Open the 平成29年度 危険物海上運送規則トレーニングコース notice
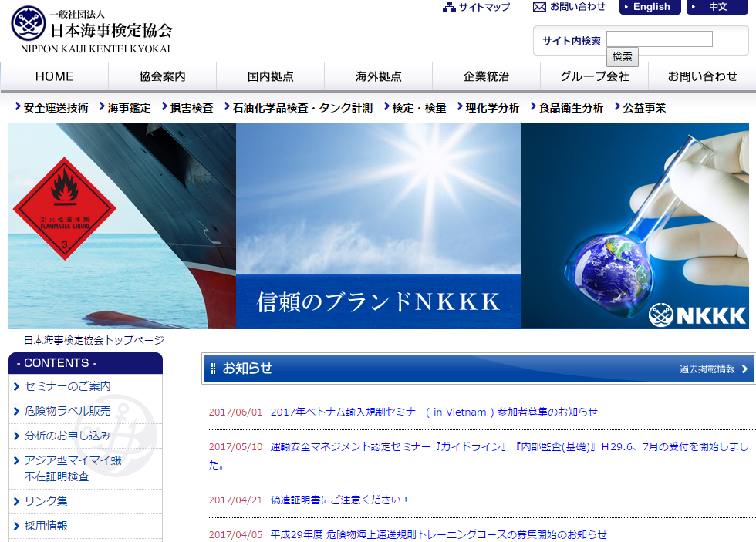Screen dimensions: 756x542 click(x=438, y=534)
